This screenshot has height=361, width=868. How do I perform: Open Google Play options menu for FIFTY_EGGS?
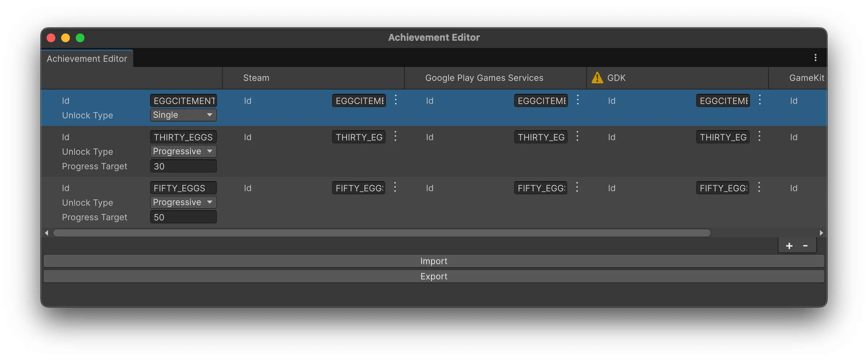click(x=577, y=188)
